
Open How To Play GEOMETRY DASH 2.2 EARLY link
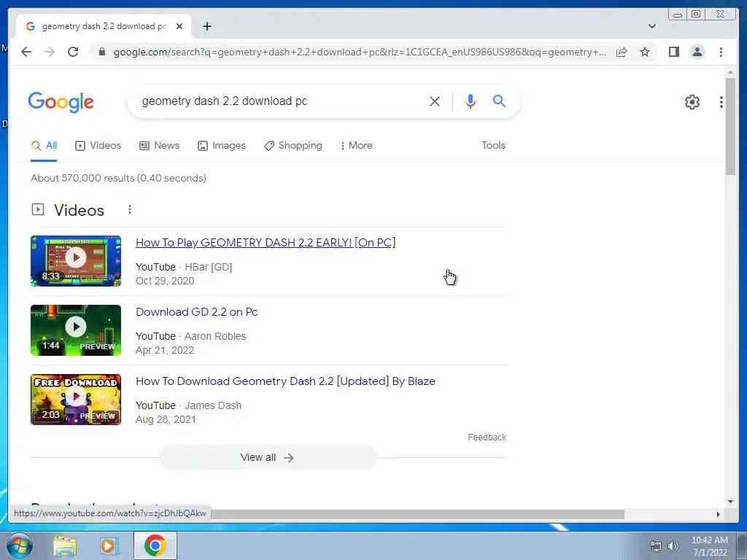[x=266, y=242]
